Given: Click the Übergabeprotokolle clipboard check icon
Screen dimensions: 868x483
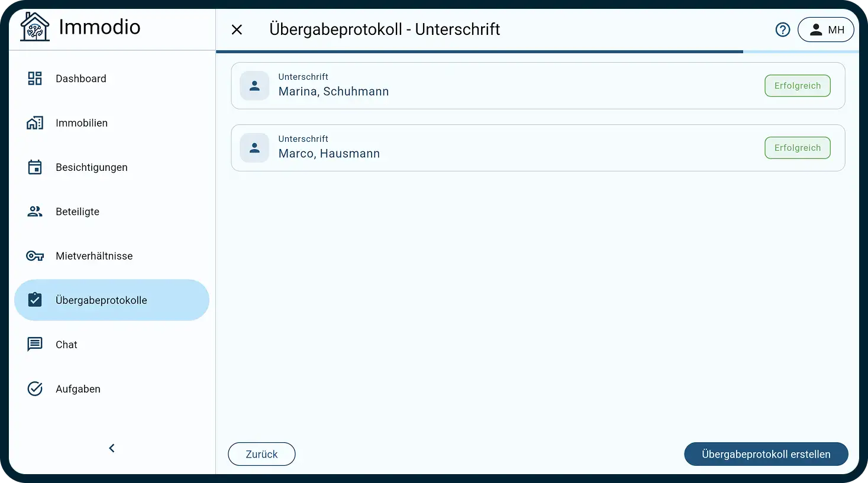Looking at the screenshot, I should [x=35, y=300].
